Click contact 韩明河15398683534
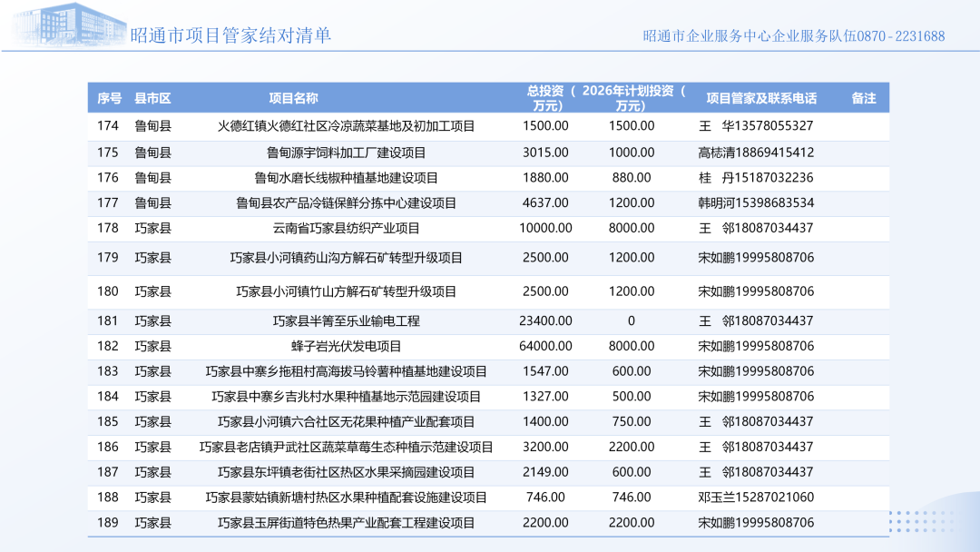The width and height of the screenshot is (980, 552). coord(756,203)
